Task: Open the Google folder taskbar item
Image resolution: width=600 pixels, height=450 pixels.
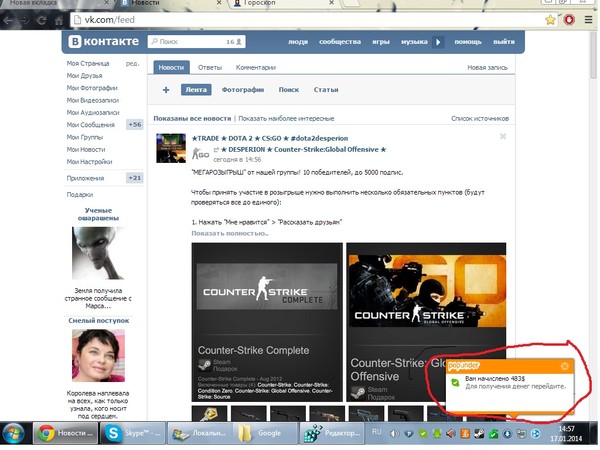Action: (266, 433)
